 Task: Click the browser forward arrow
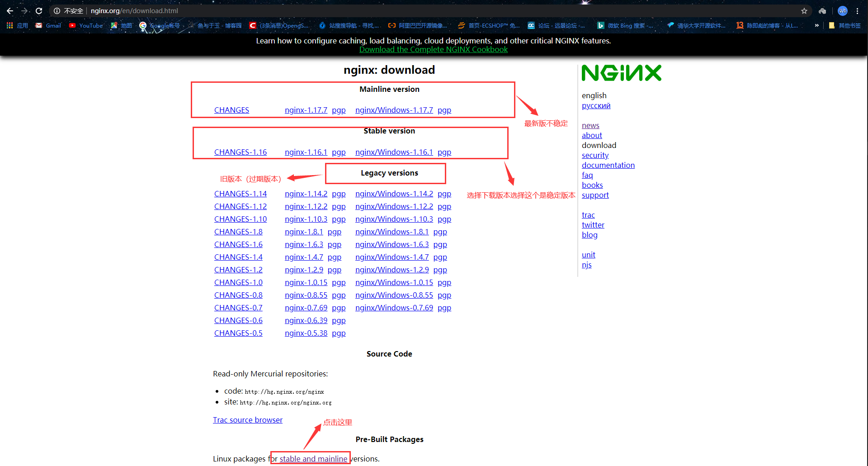point(24,11)
